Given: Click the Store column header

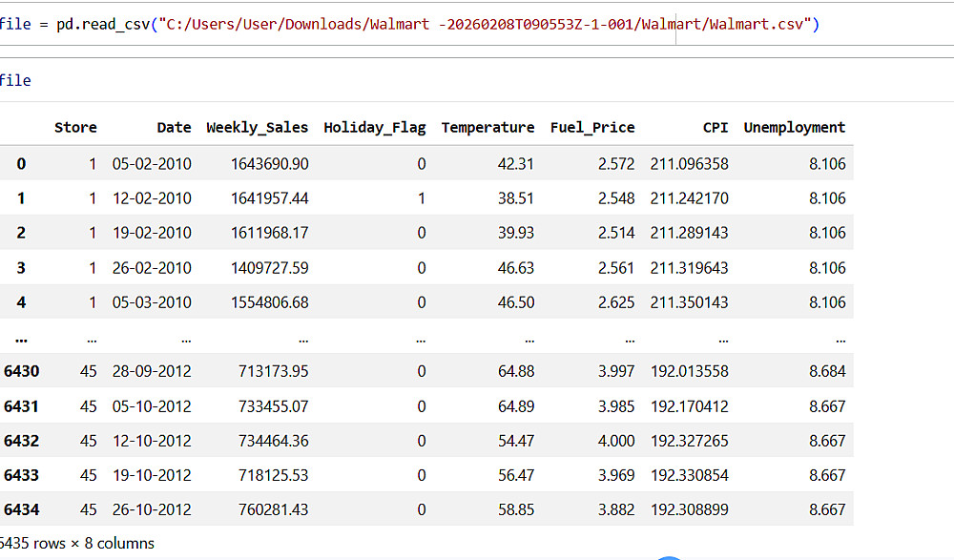Looking at the screenshot, I should [x=75, y=128].
